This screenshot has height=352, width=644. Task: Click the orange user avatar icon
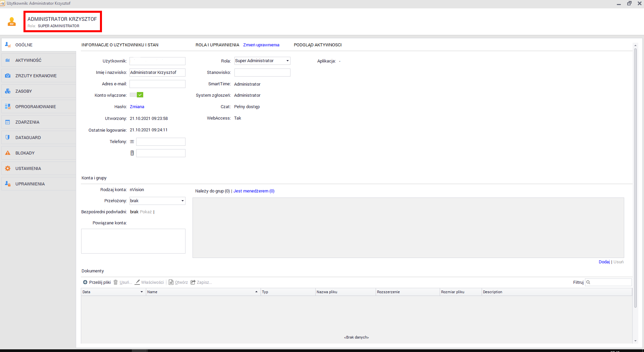[12, 22]
